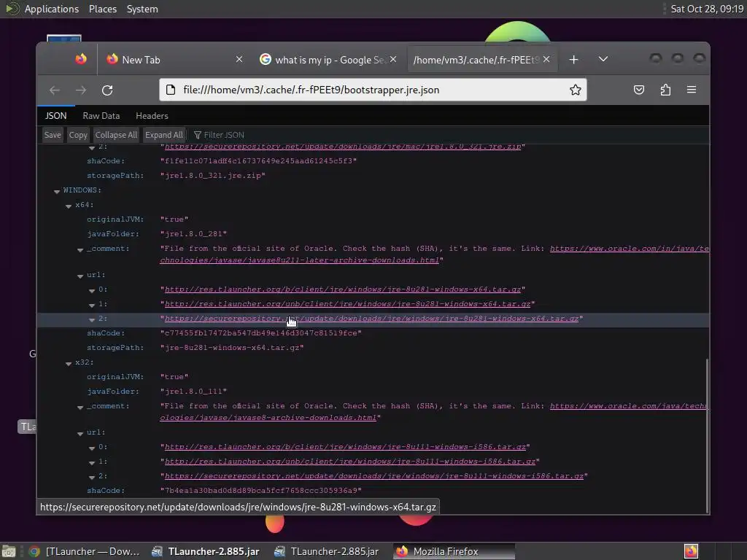The width and height of the screenshot is (747, 560).
Task: Open the res.tlauncher.org/unb jre-8u281-windows-x64 link
Action: 347,304
